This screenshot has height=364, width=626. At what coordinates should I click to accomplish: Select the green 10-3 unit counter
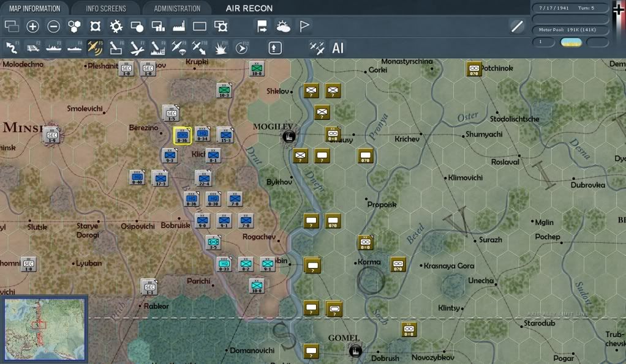pos(224,91)
